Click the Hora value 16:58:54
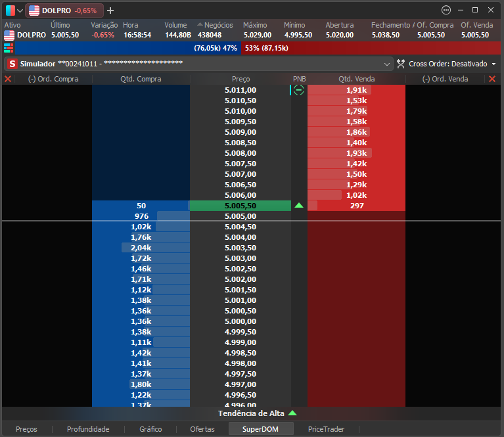 click(137, 35)
